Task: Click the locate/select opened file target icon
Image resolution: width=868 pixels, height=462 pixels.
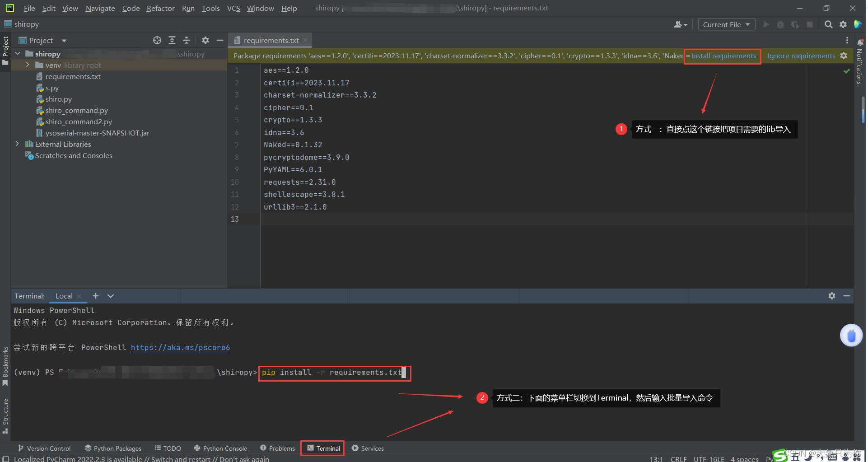Action: coord(157,40)
